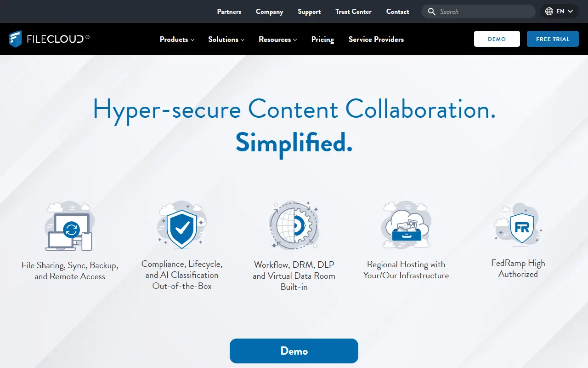
Task: Click the compliance shield checkmark illustration
Action: click(x=182, y=226)
